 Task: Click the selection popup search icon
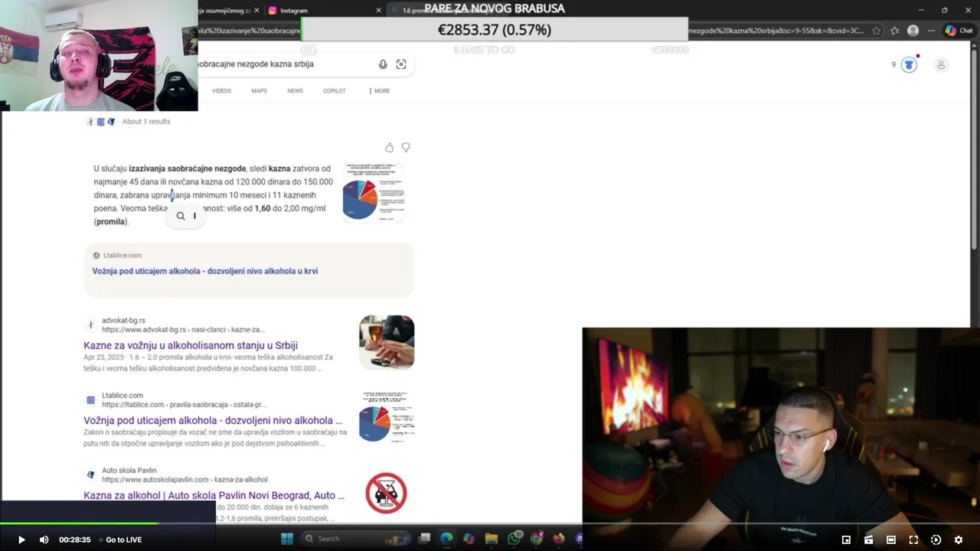pyautogui.click(x=181, y=216)
